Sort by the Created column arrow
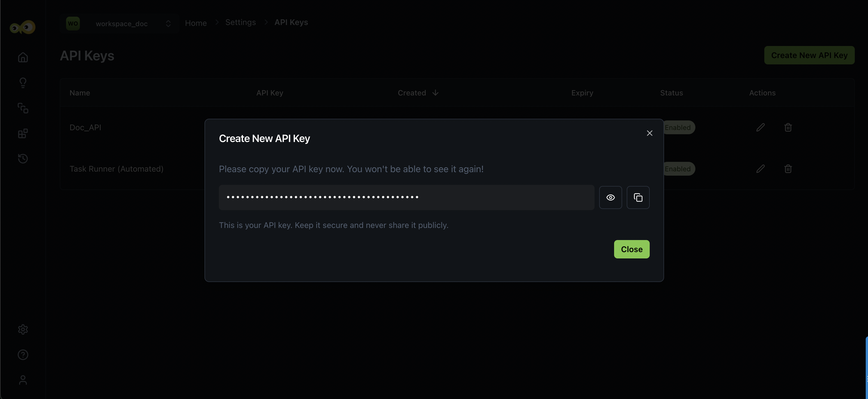This screenshot has height=399, width=868. click(435, 93)
